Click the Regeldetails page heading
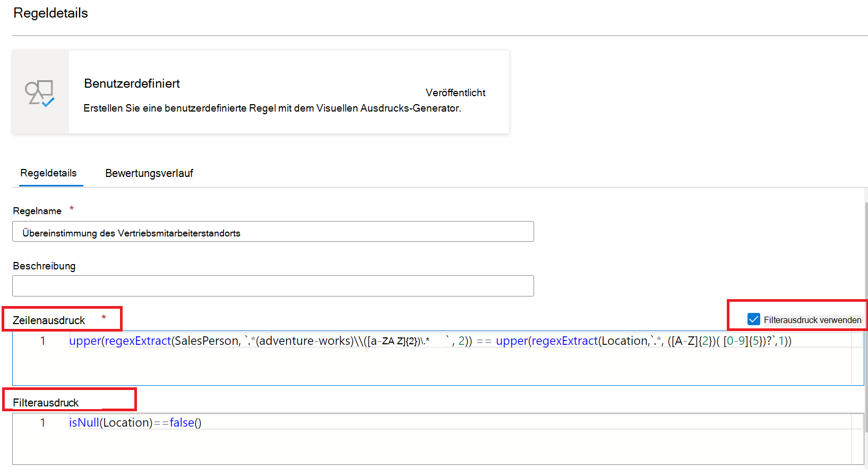This screenshot has width=868, height=475. click(x=51, y=13)
